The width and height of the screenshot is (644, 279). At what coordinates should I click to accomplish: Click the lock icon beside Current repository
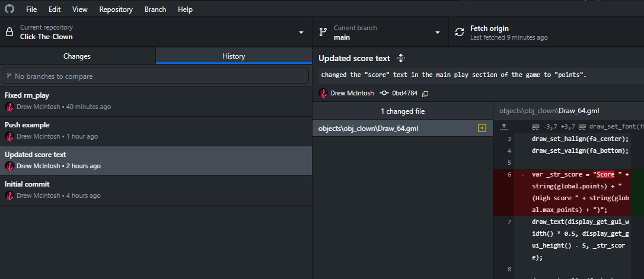pyautogui.click(x=10, y=32)
